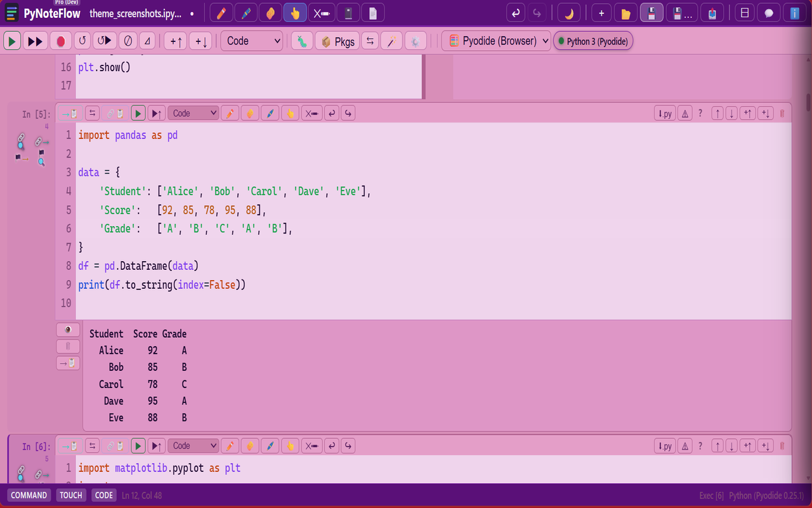
Task: Move cell In [5] up with arrow
Action: tap(717, 114)
